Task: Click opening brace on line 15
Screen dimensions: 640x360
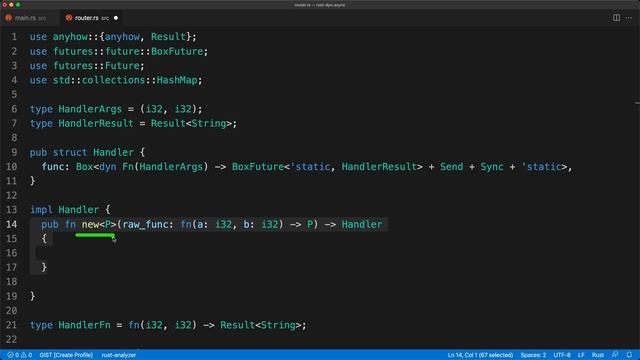Action: click(44, 239)
